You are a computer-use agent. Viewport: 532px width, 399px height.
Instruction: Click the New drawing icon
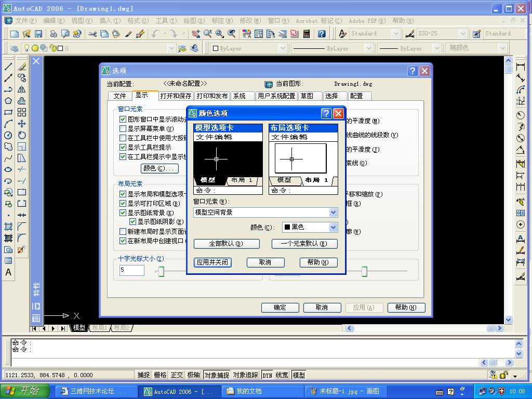pyautogui.click(x=15, y=34)
